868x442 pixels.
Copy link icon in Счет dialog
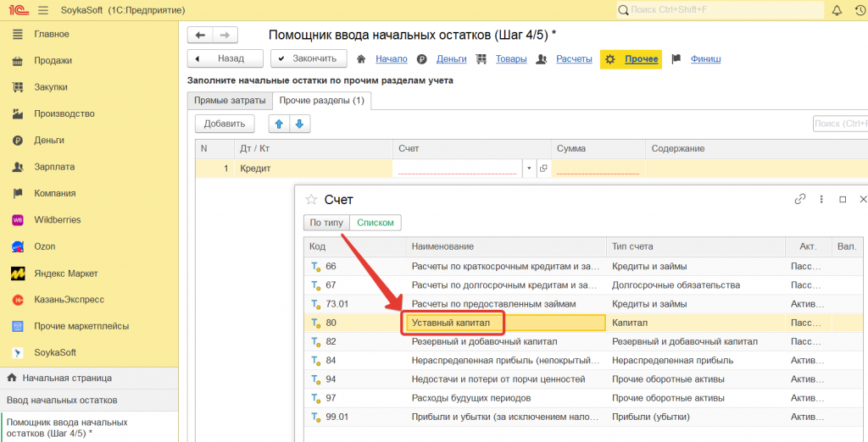click(x=799, y=200)
